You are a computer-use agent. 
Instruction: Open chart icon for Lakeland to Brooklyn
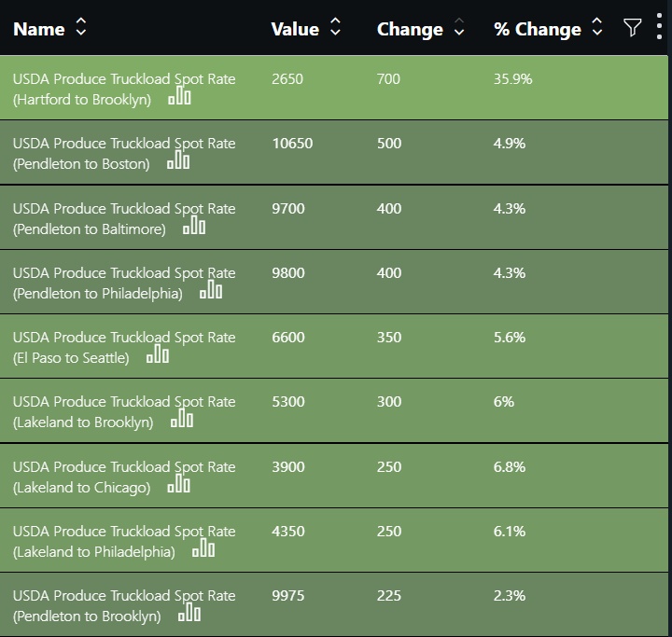pyautogui.click(x=182, y=418)
